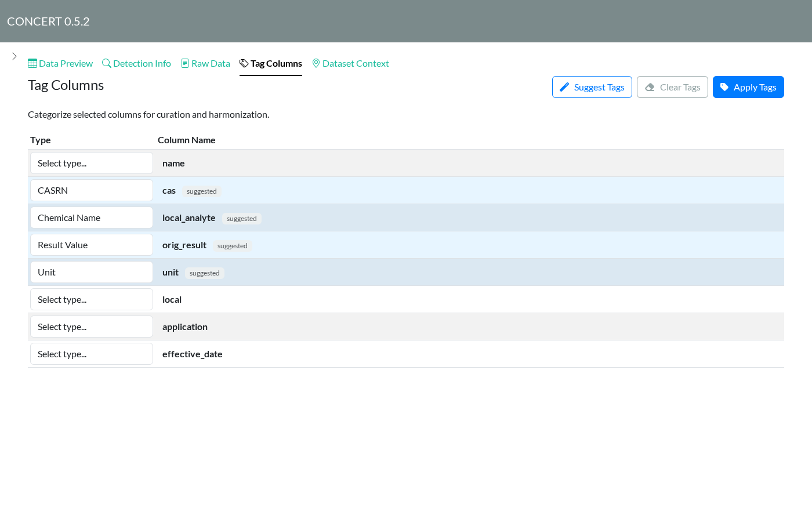The image size is (812, 522).
Task: Open the Unit type dropdown
Action: [92, 272]
